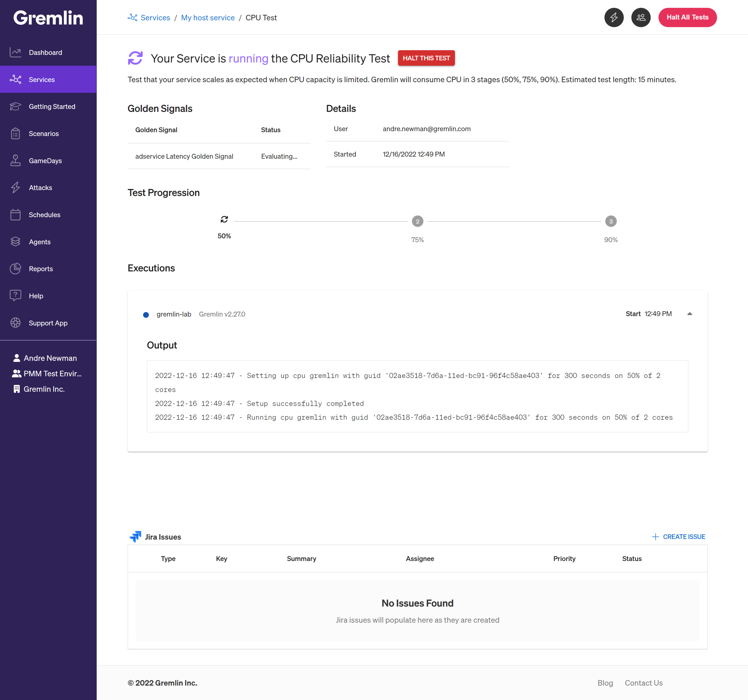Click the Support App lifebuoy icon
The height and width of the screenshot is (700, 748).
(x=16, y=323)
